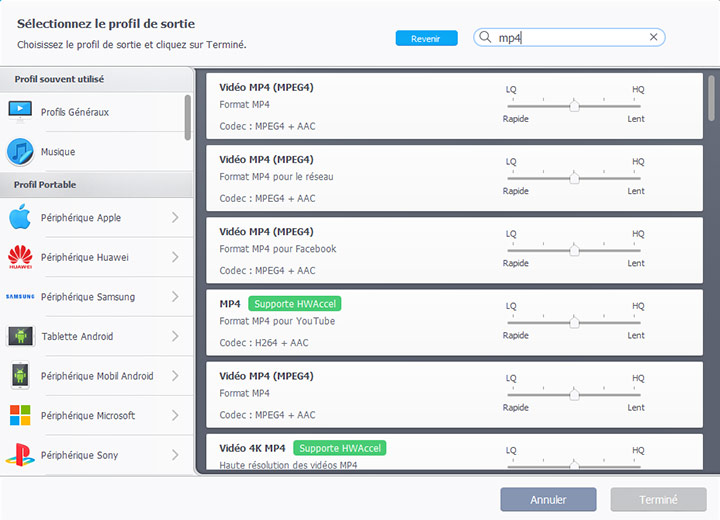Click the Profils Généraux monitor icon
Screen dimensions: 720x520
click(20, 111)
